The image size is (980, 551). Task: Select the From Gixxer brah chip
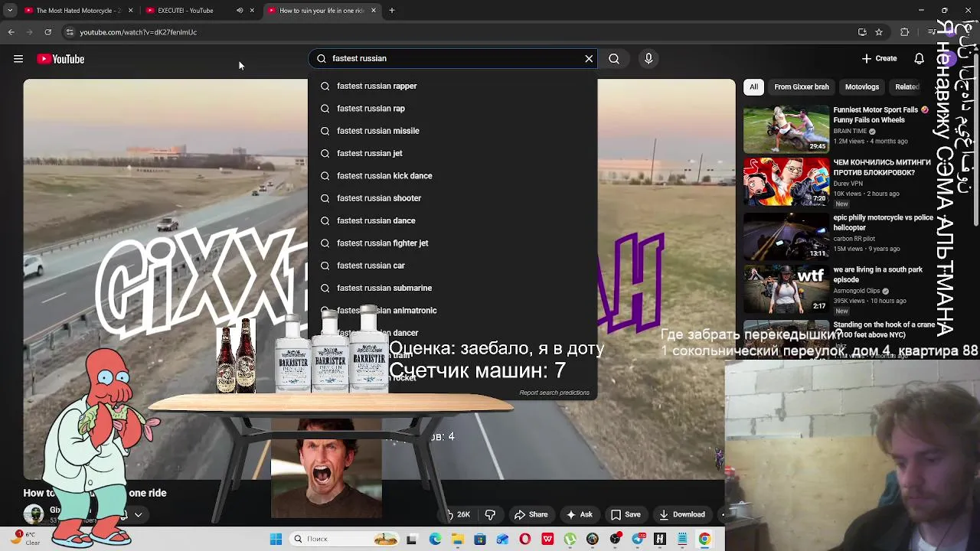tap(802, 86)
